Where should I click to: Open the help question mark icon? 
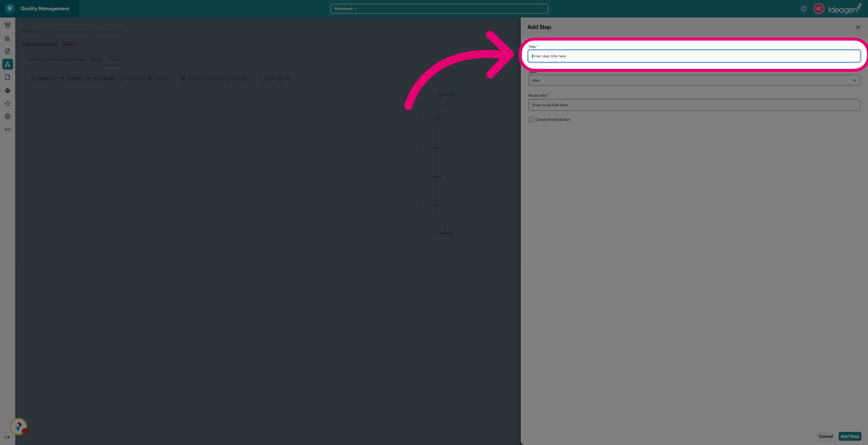tap(803, 9)
